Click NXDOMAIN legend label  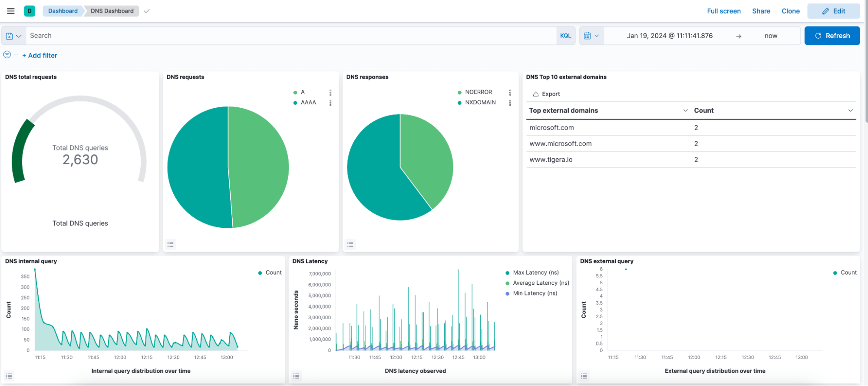click(x=480, y=103)
